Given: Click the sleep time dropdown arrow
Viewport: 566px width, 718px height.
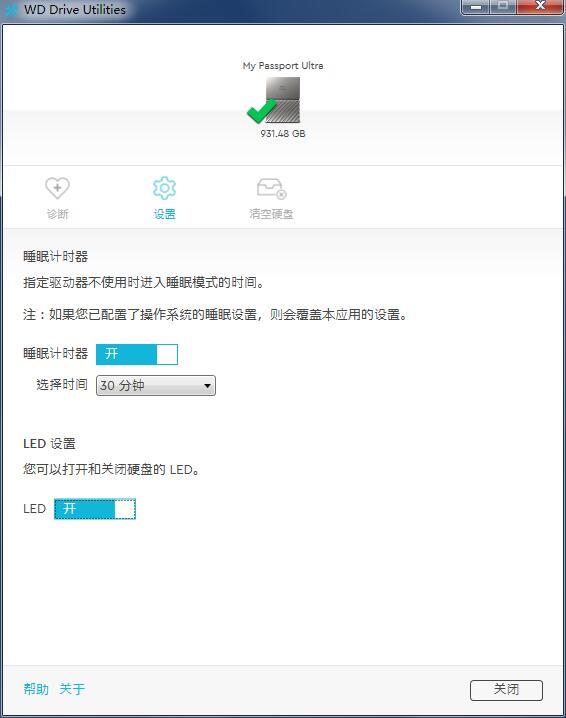Looking at the screenshot, I should pos(207,386).
